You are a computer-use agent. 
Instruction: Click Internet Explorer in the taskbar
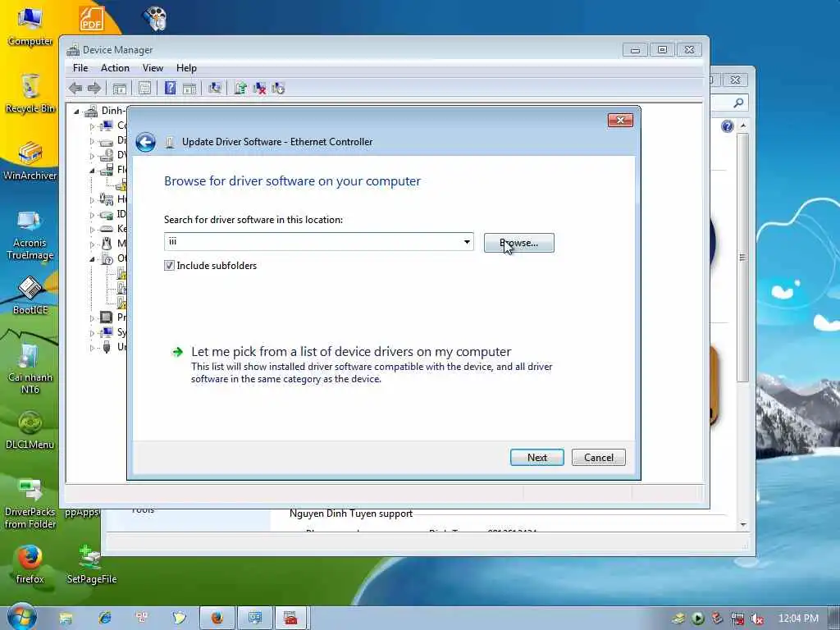point(104,619)
